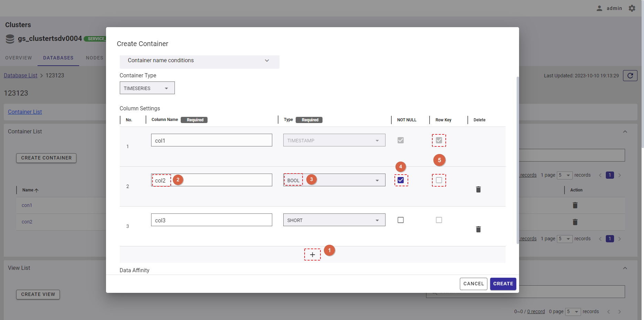Uncheck NOT NULL for col2

click(x=401, y=180)
